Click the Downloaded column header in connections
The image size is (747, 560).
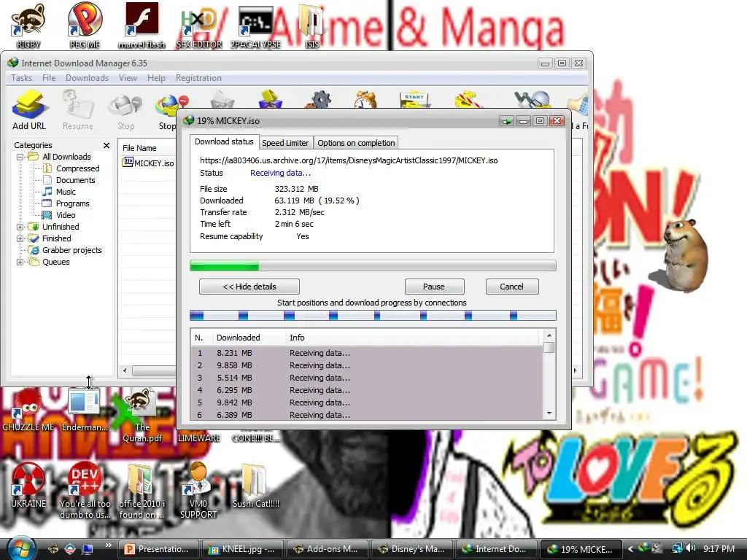click(249, 338)
